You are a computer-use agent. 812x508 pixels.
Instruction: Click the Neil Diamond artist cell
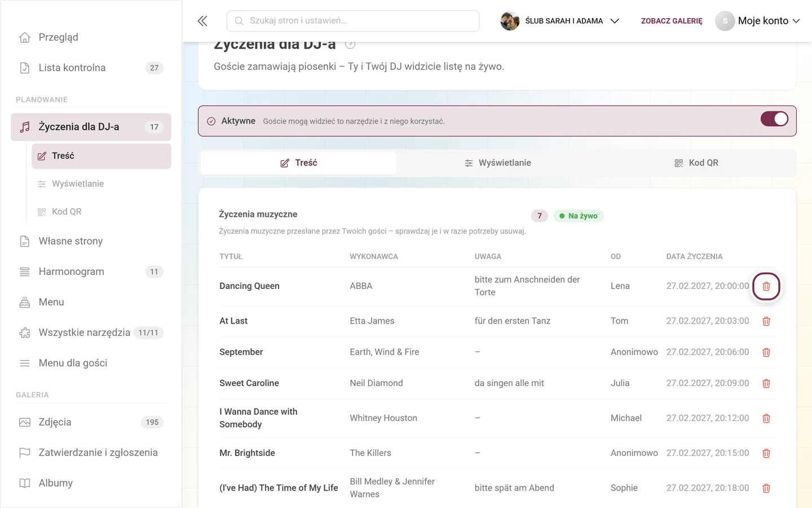point(376,383)
